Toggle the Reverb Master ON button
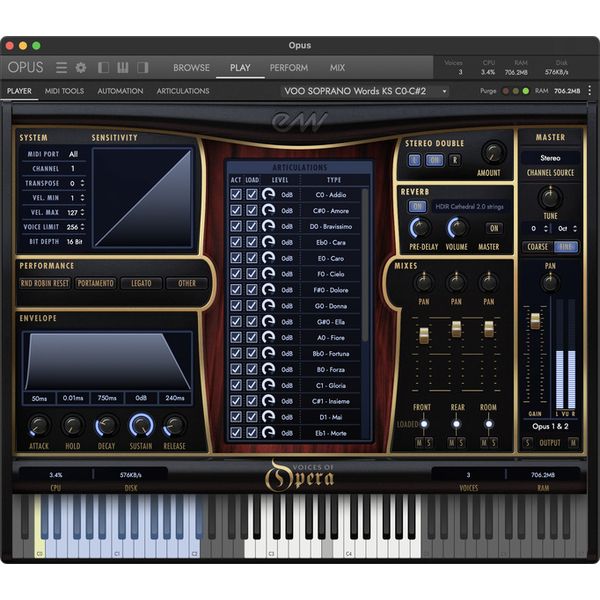Screen dimensions: 600x600 tap(494, 228)
